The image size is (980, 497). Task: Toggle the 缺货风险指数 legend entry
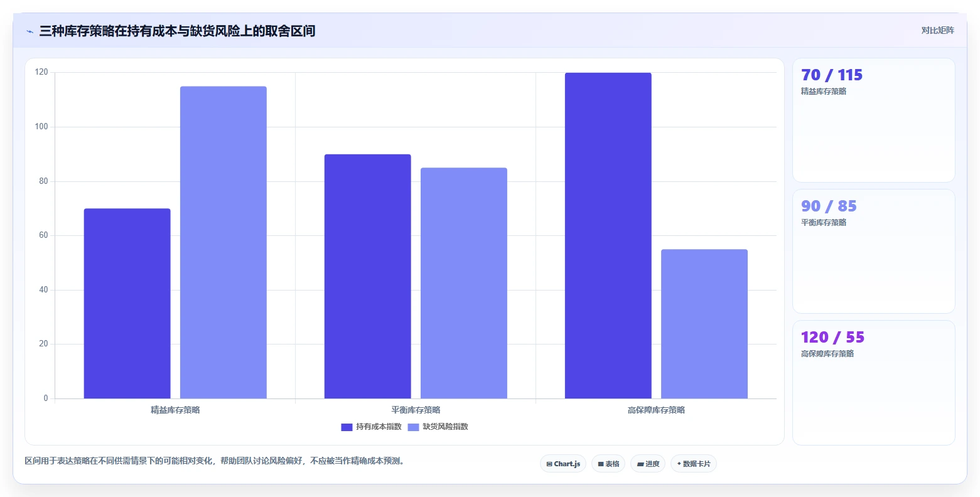coord(438,427)
